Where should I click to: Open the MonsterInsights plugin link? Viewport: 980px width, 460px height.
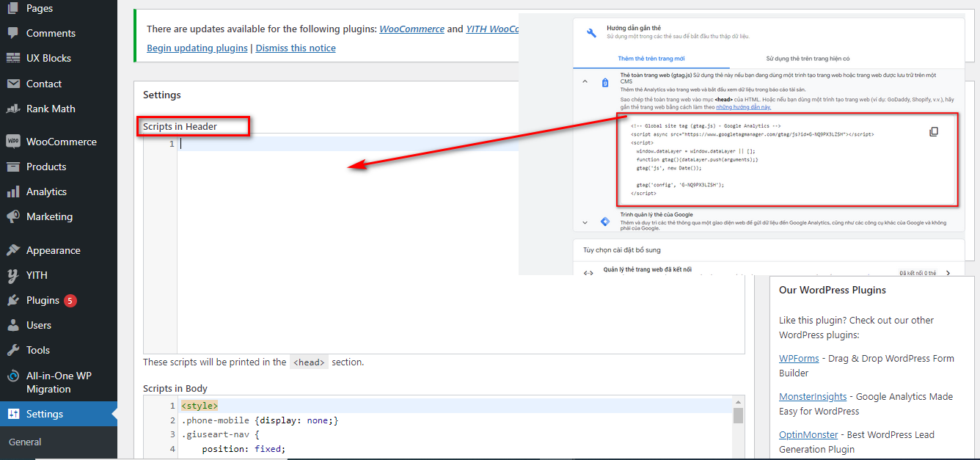[813, 396]
